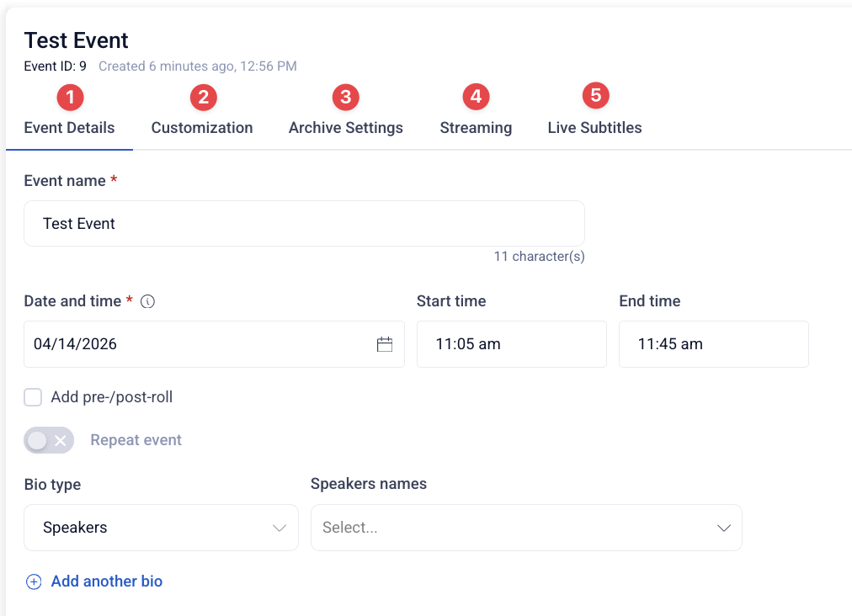Go to the Streaming tab
The image size is (852, 616).
tap(476, 128)
